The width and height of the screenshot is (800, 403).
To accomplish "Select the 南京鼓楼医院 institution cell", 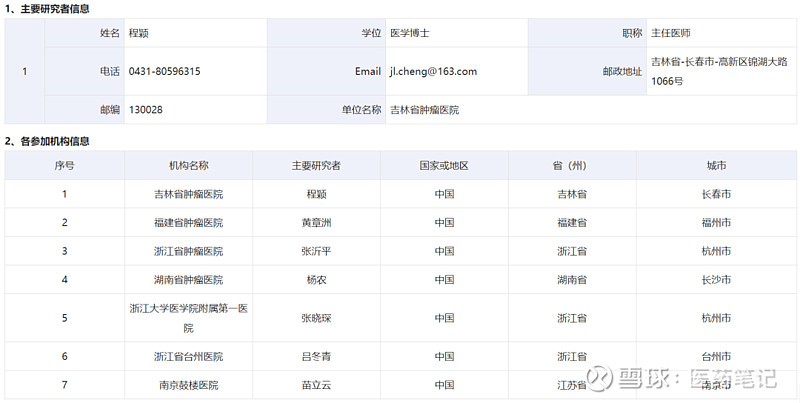I will pyautogui.click(x=189, y=384).
